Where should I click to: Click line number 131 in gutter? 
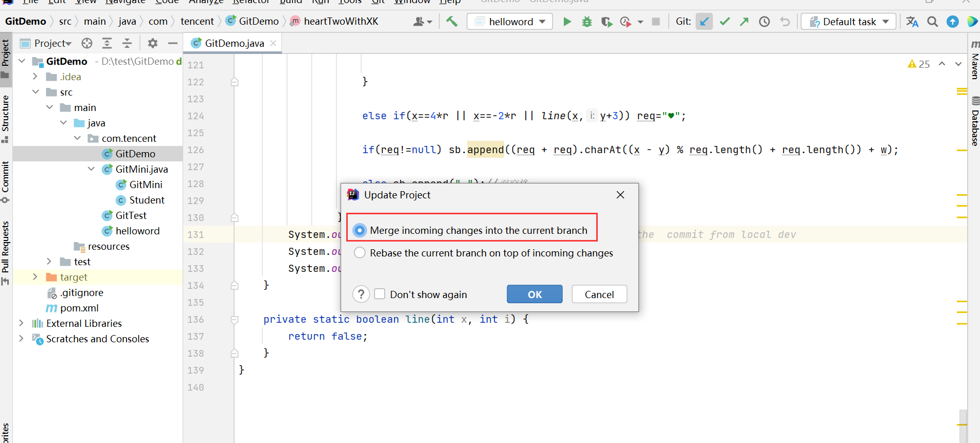(x=195, y=234)
